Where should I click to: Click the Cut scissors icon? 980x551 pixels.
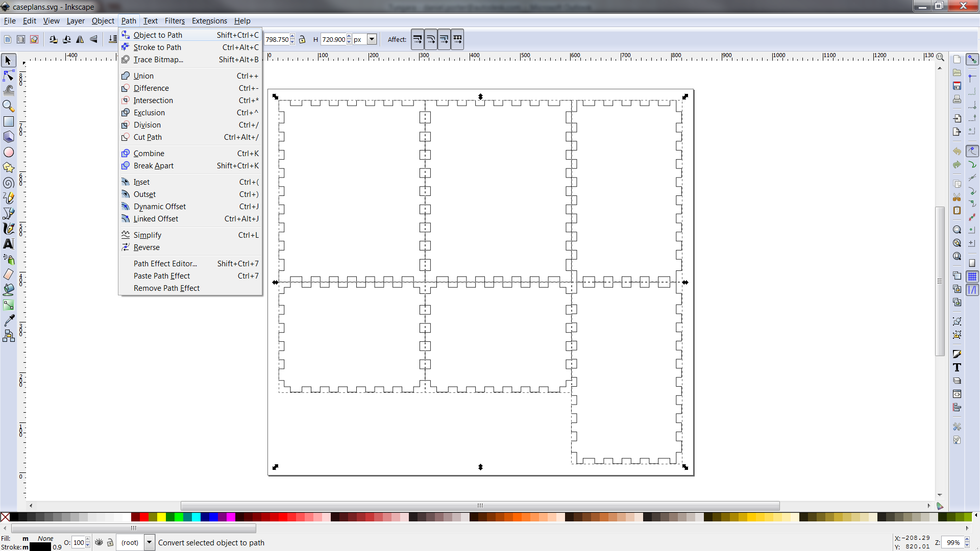(957, 197)
